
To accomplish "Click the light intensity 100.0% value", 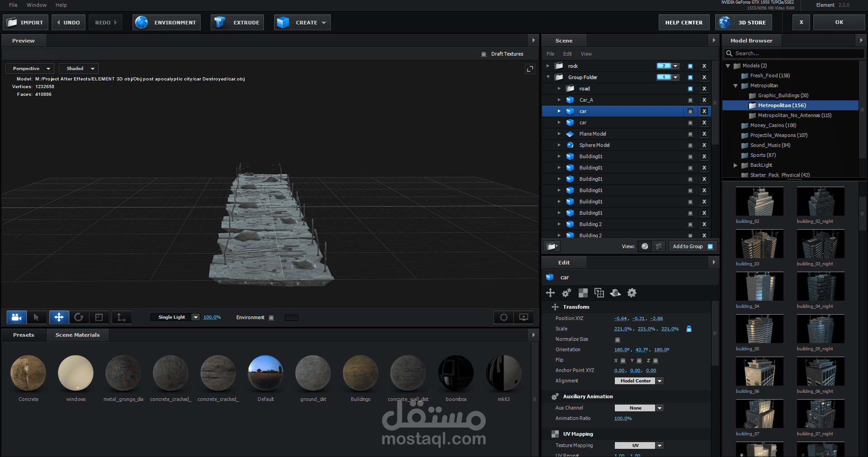I will tap(212, 317).
